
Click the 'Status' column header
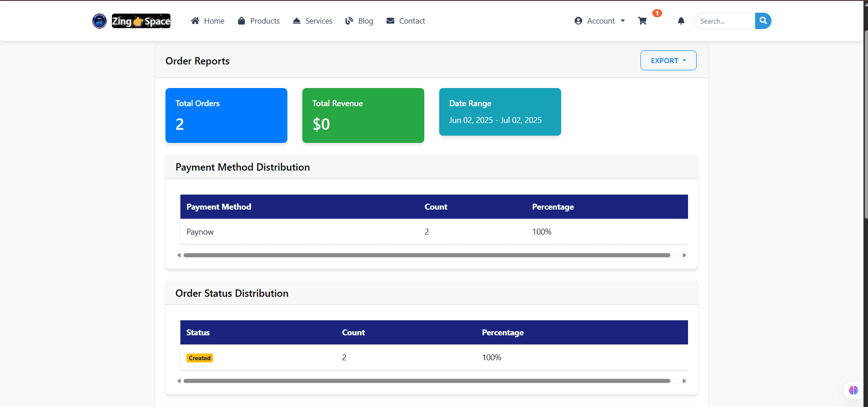click(x=198, y=333)
